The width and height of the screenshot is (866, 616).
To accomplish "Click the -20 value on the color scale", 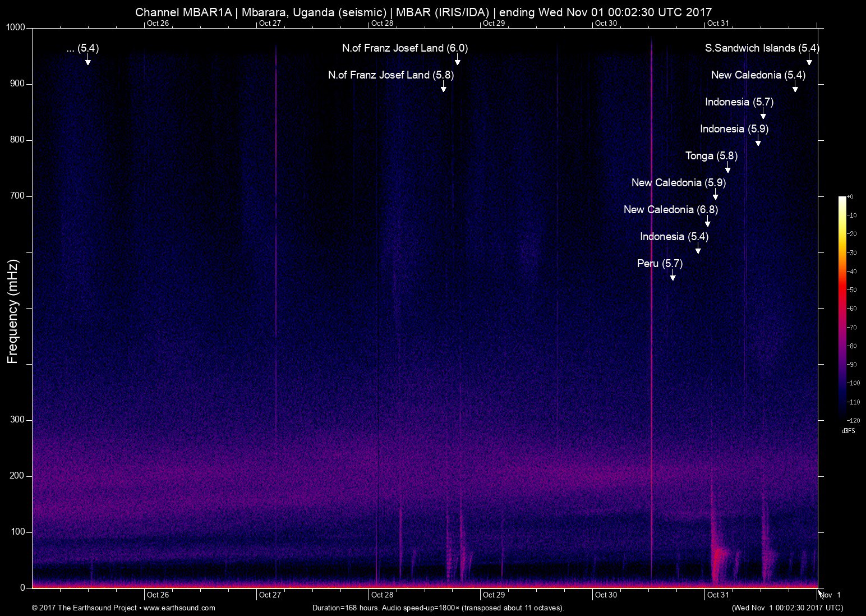I will point(851,234).
